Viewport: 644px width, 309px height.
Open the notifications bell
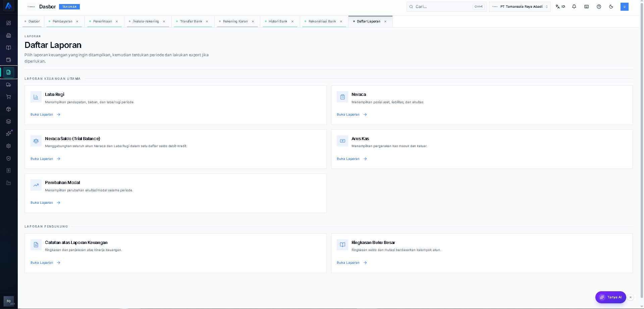pyautogui.click(x=574, y=7)
